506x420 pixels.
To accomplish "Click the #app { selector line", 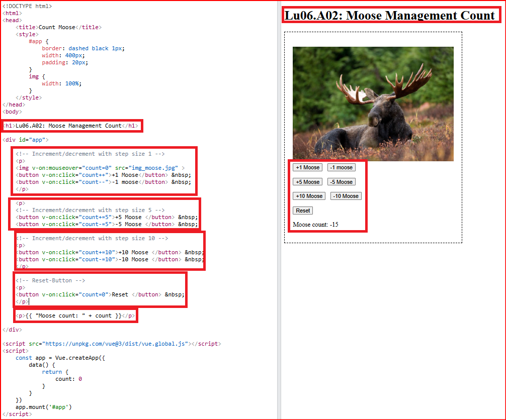I will pyautogui.click(x=38, y=41).
